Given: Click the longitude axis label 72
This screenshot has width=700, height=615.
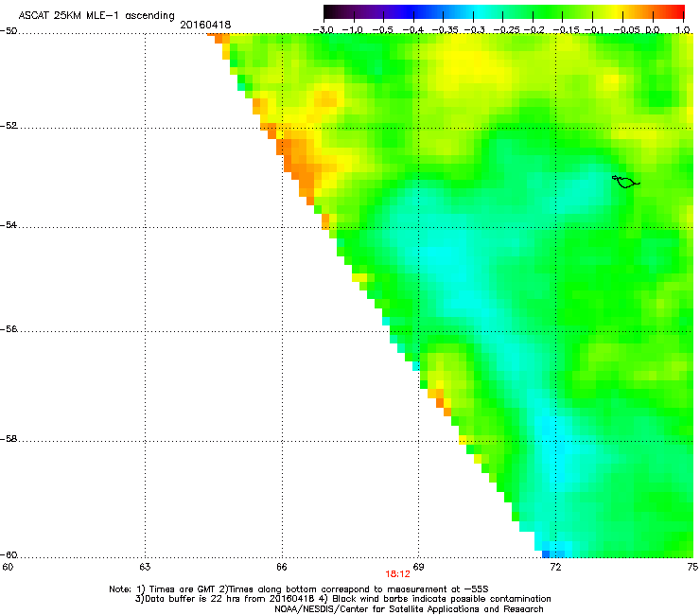Looking at the screenshot, I should click(x=555, y=567).
